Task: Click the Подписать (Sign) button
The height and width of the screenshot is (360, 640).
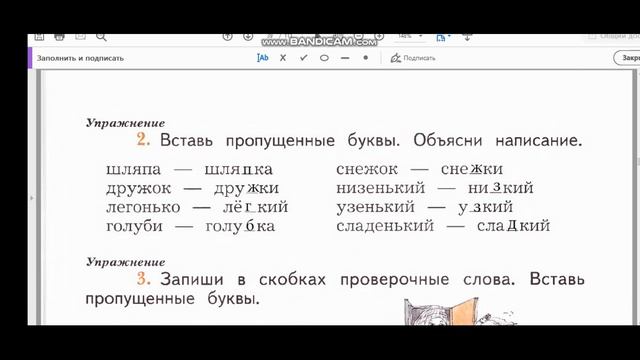Action: point(413,58)
